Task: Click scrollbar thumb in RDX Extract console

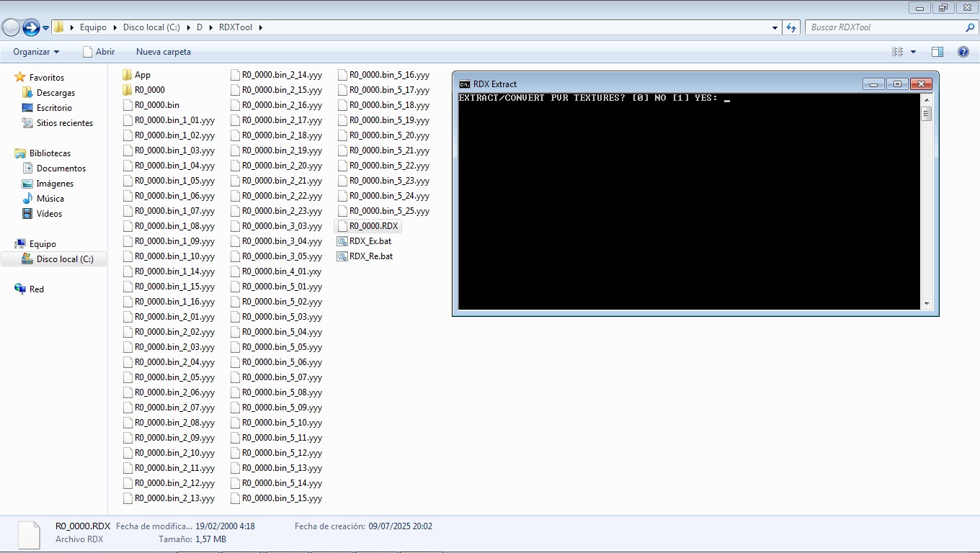Action: click(927, 114)
